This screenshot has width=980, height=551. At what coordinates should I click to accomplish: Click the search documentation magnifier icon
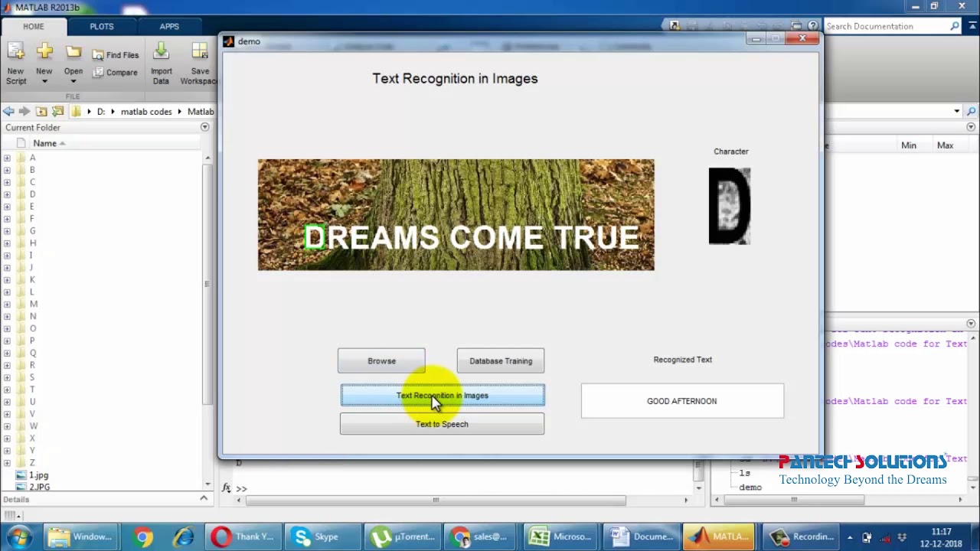pos(955,26)
